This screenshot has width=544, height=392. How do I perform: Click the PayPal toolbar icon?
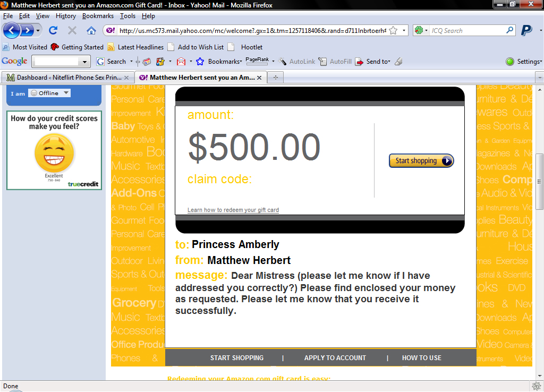click(x=526, y=30)
